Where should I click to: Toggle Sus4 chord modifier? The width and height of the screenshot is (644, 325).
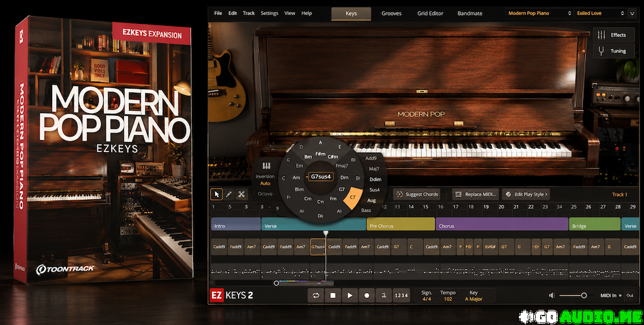(x=375, y=190)
